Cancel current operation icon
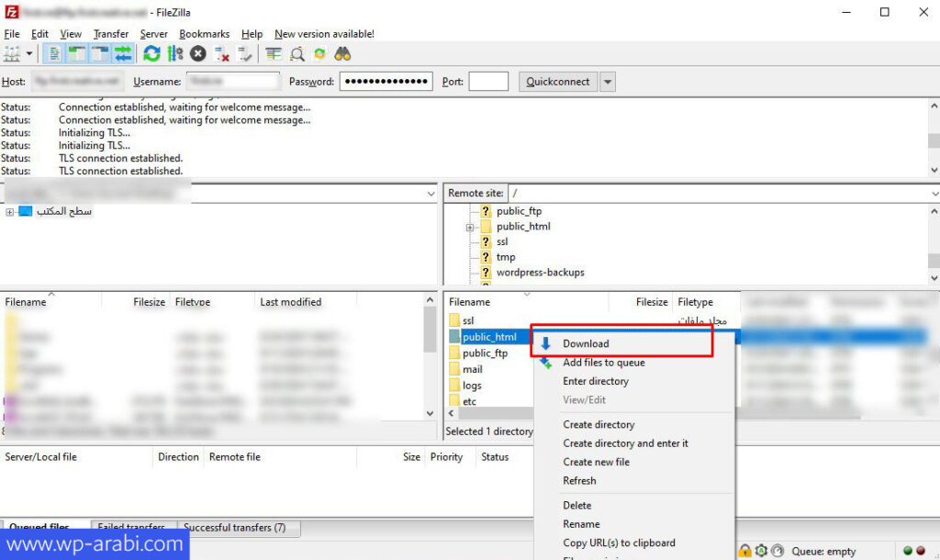This screenshot has width=940, height=560. [198, 54]
